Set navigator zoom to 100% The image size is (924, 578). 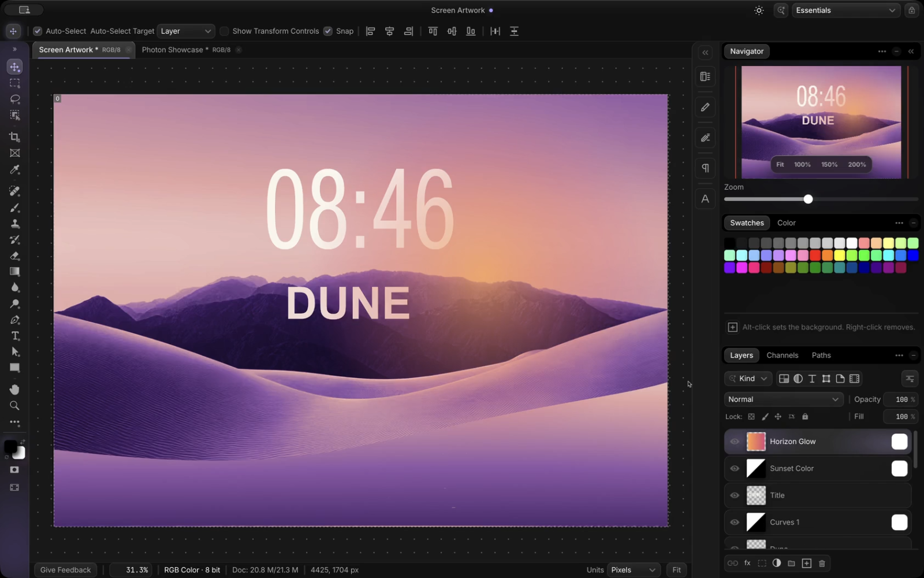(x=802, y=165)
